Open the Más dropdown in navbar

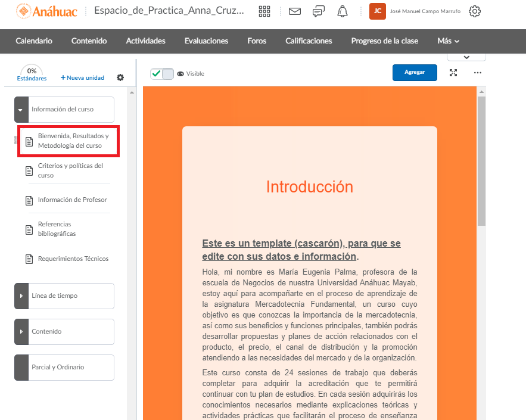pyautogui.click(x=448, y=41)
